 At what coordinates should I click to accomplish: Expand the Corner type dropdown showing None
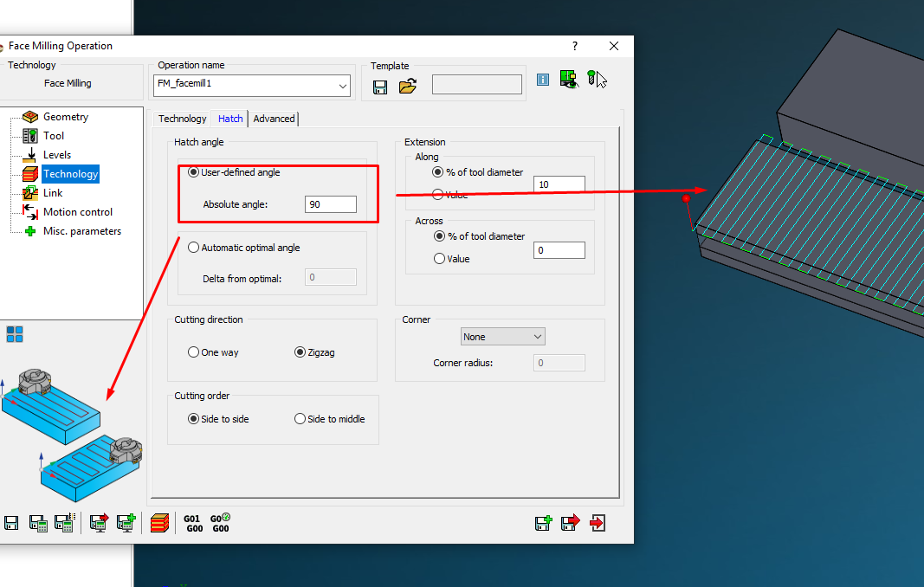(502, 337)
